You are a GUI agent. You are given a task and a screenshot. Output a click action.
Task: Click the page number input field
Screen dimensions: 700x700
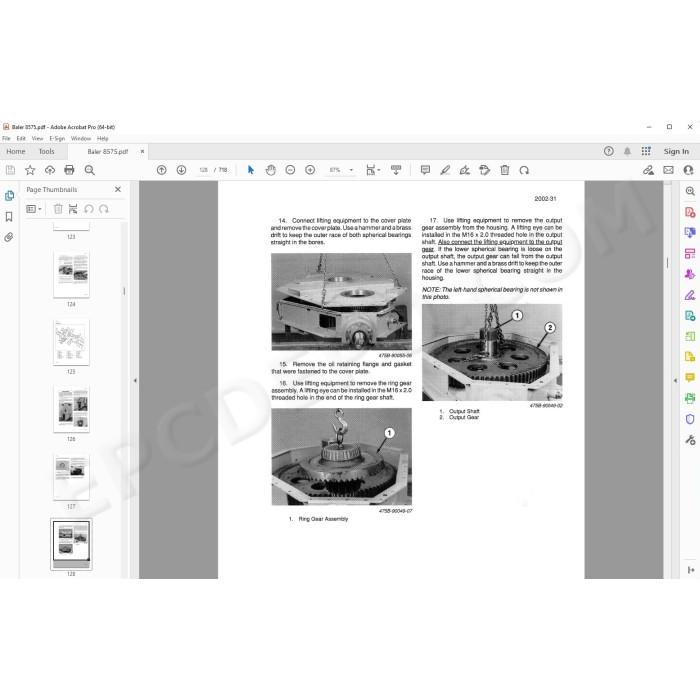(x=204, y=170)
